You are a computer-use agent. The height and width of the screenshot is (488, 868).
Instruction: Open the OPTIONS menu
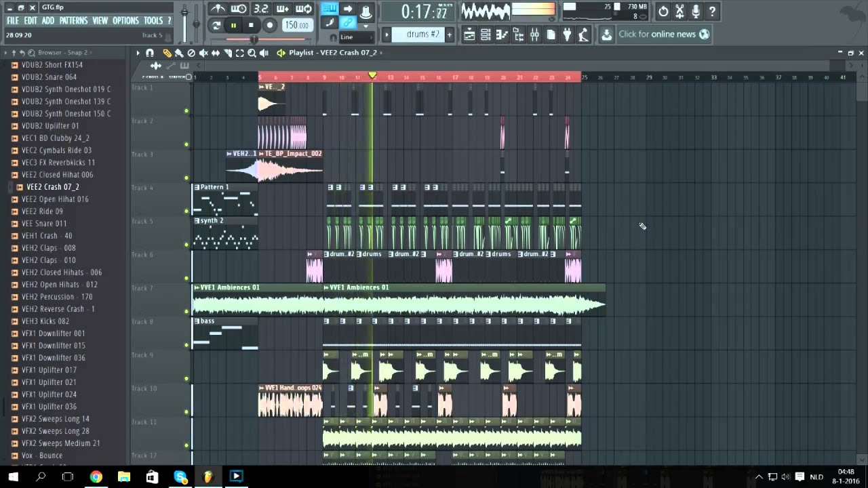[125, 21]
